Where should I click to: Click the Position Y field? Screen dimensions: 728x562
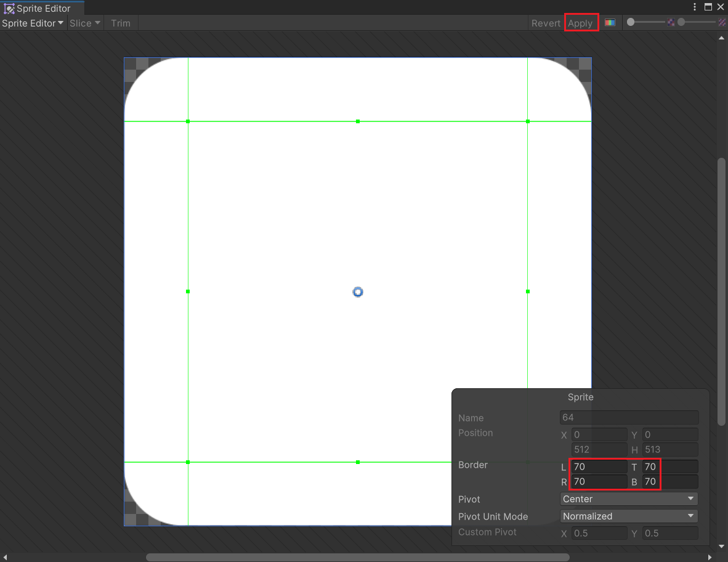click(x=670, y=434)
